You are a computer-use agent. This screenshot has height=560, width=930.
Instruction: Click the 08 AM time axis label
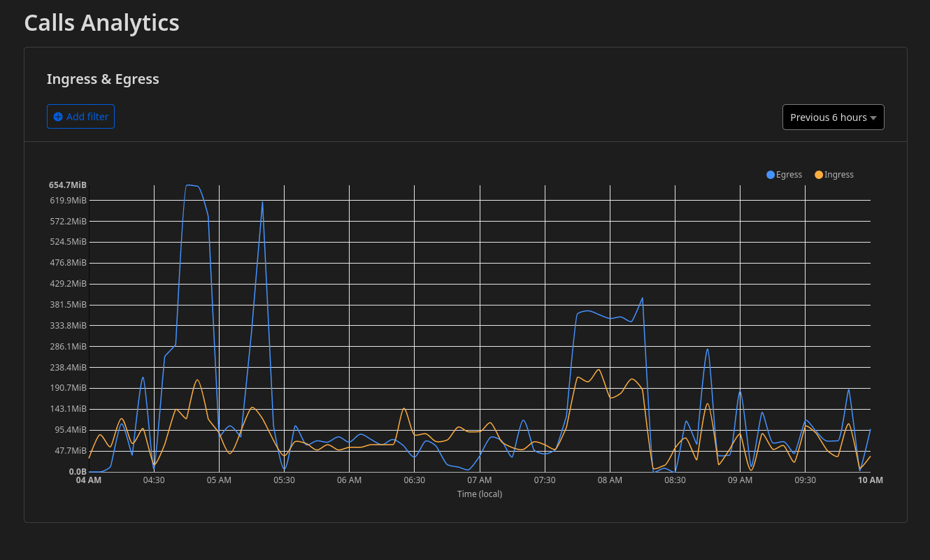(610, 480)
